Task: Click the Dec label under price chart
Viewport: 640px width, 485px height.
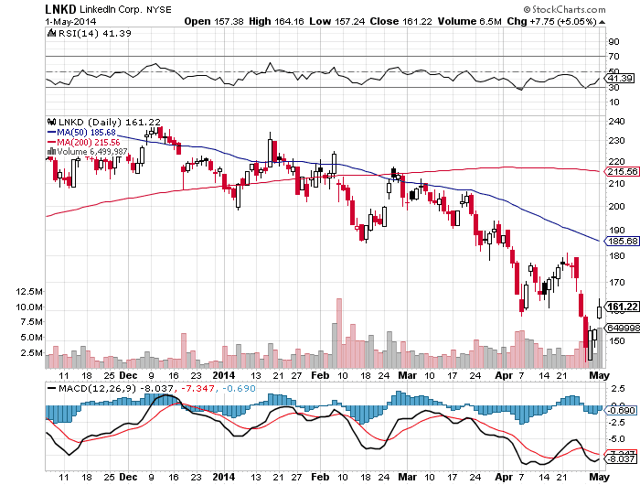Action: click(x=128, y=375)
